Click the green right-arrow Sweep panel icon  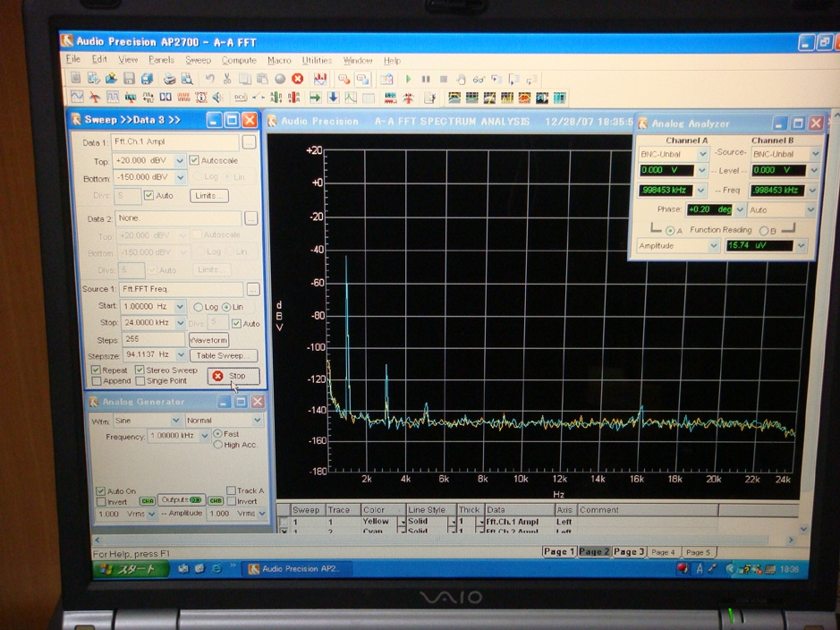(x=315, y=97)
